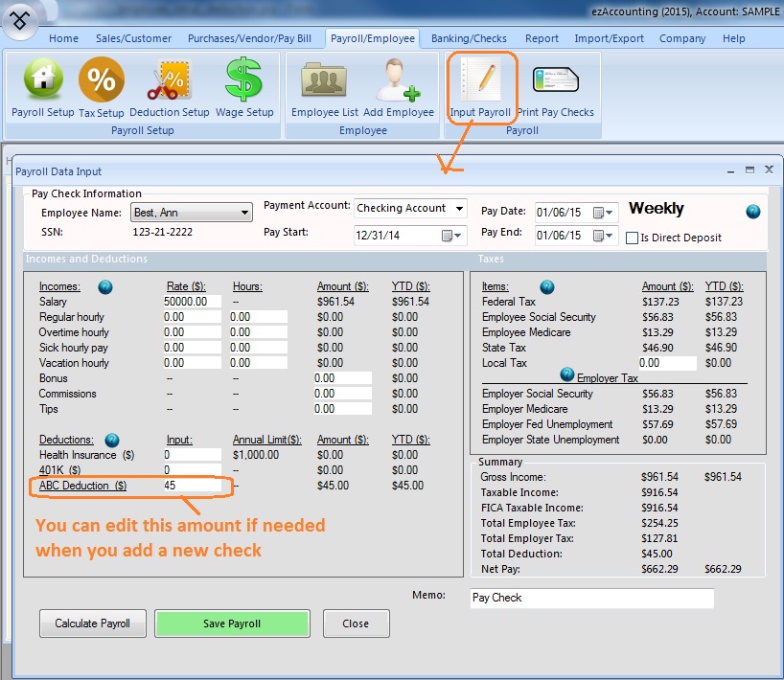Open the Import/Export tab

coord(609,39)
